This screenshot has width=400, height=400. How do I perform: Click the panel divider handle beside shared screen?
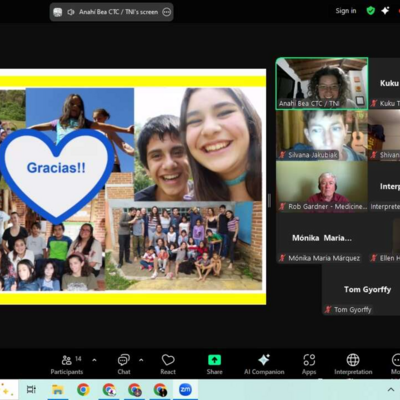pyautogui.click(x=269, y=200)
